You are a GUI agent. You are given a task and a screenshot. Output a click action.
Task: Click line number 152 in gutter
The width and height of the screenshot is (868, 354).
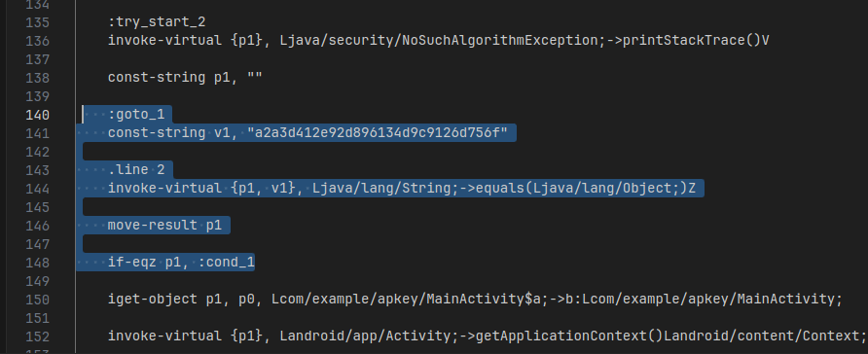[x=38, y=336]
